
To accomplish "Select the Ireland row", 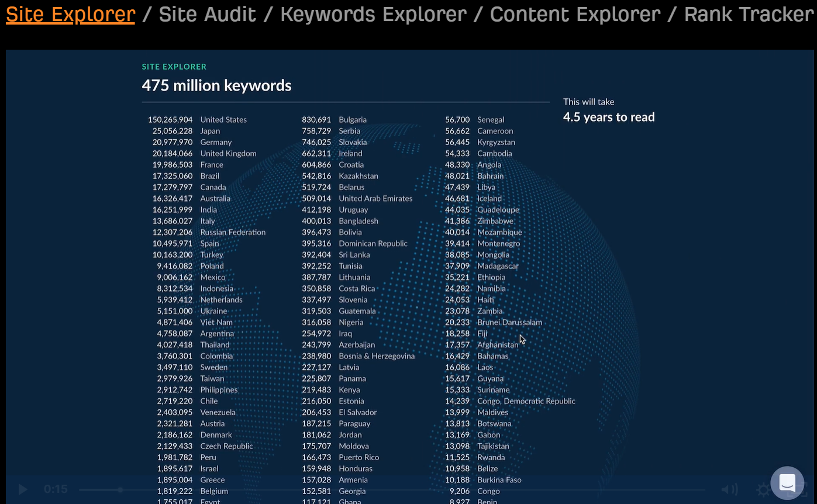I will click(x=332, y=153).
